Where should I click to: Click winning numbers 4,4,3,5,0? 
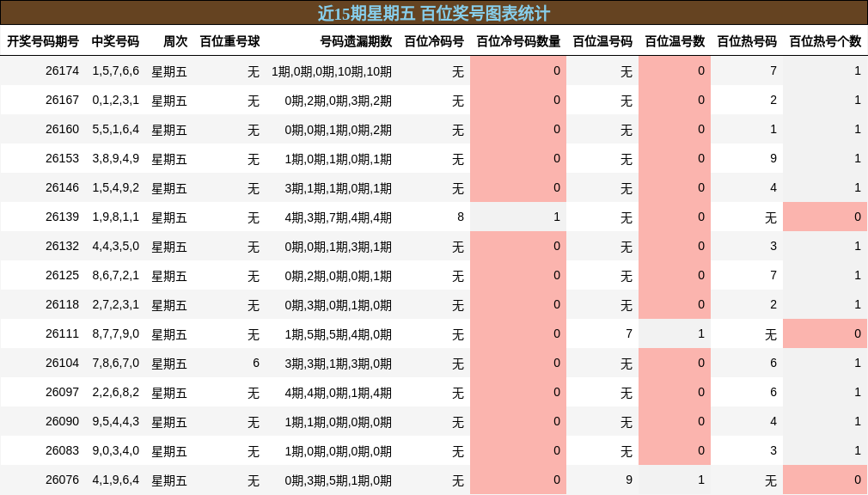116,247
